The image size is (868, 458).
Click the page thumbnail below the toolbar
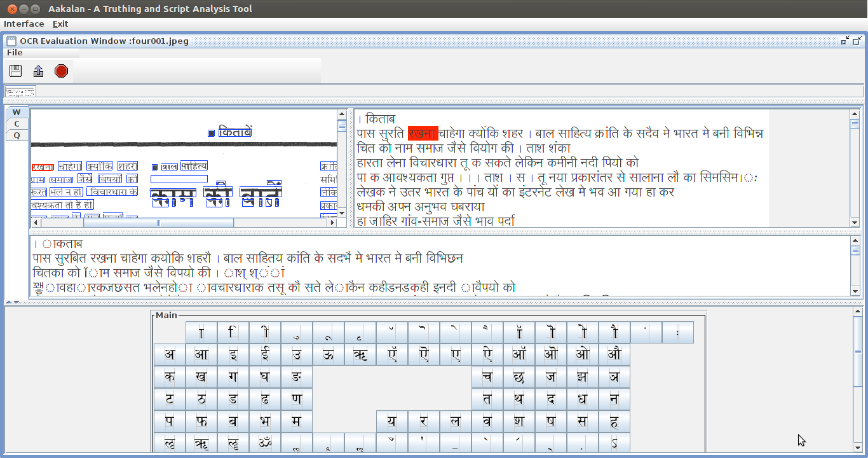20,91
